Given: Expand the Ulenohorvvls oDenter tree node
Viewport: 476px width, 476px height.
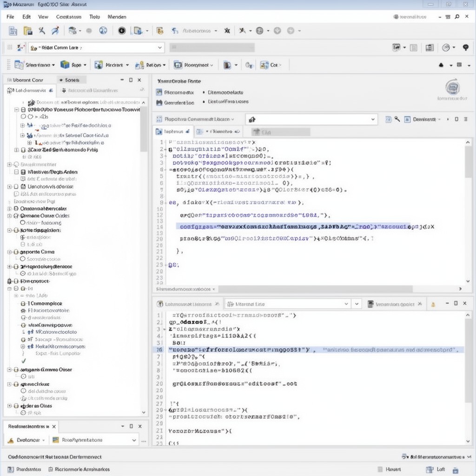Looking at the screenshot, I should point(9,187).
